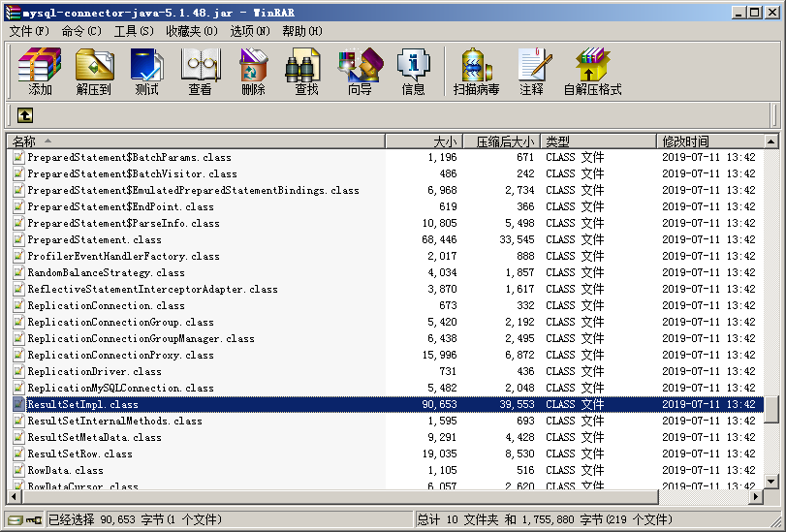Sort by Type (类型) column header

coord(599,141)
